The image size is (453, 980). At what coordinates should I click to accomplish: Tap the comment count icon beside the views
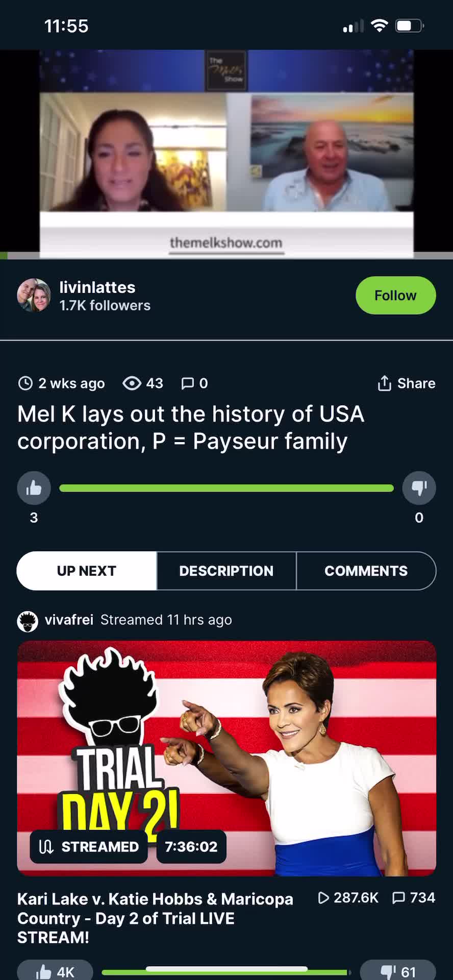188,383
